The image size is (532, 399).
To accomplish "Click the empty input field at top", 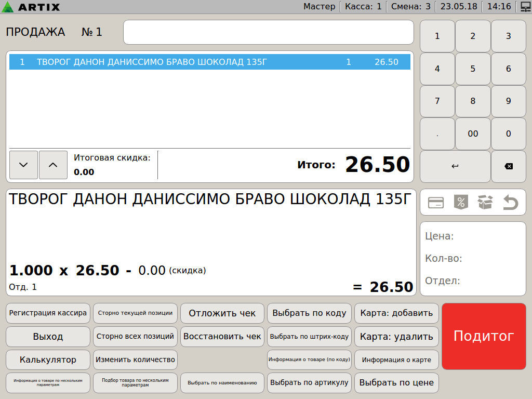I will 268,32.
